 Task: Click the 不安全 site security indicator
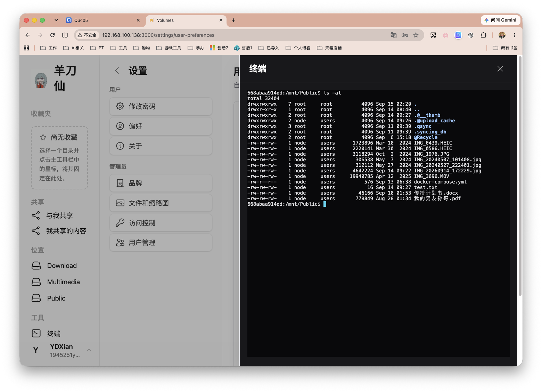87,35
